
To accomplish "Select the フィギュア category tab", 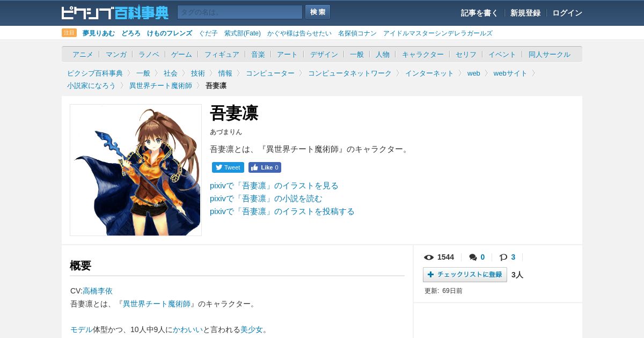I will (222, 54).
